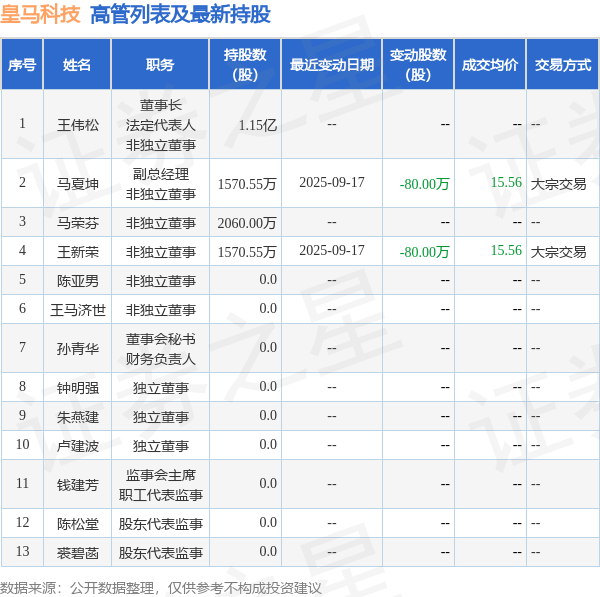Select the 变动股数(股) column header
The height and width of the screenshot is (597, 600).
click(x=418, y=65)
